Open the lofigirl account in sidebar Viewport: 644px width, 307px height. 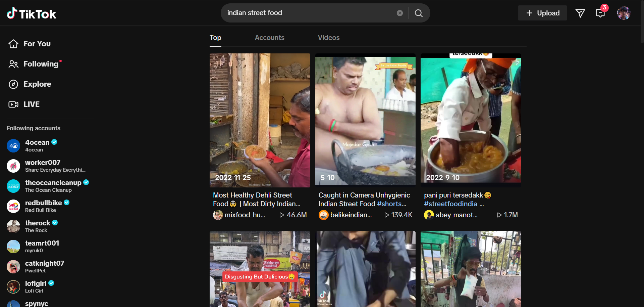click(x=35, y=287)
